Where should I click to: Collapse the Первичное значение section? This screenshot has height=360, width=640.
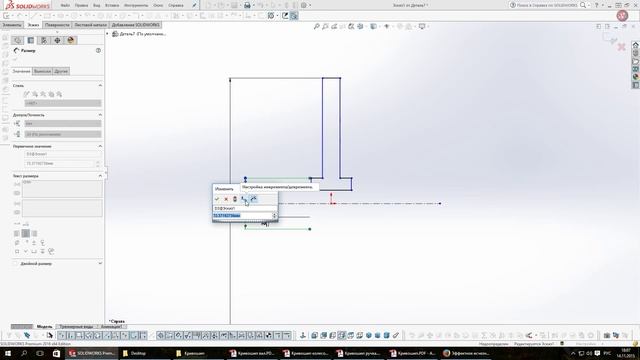click(x=100, y=146)
